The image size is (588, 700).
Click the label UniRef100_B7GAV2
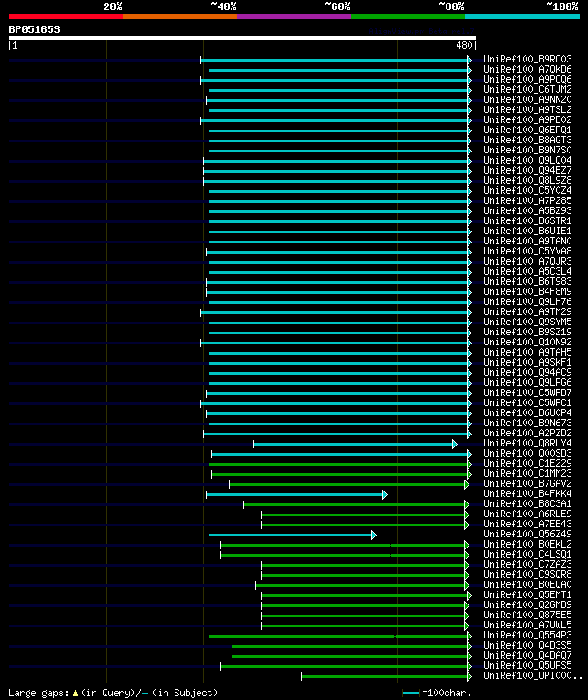[527, 483]
